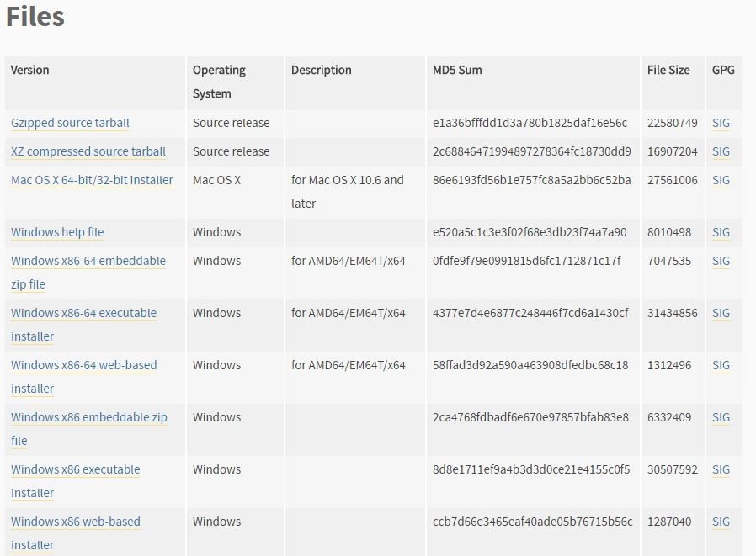The width and height of the screenshot is (756, 556).
Task: Click 'Windows' in the x86 embeddable zip row
Action: [216, 416]
